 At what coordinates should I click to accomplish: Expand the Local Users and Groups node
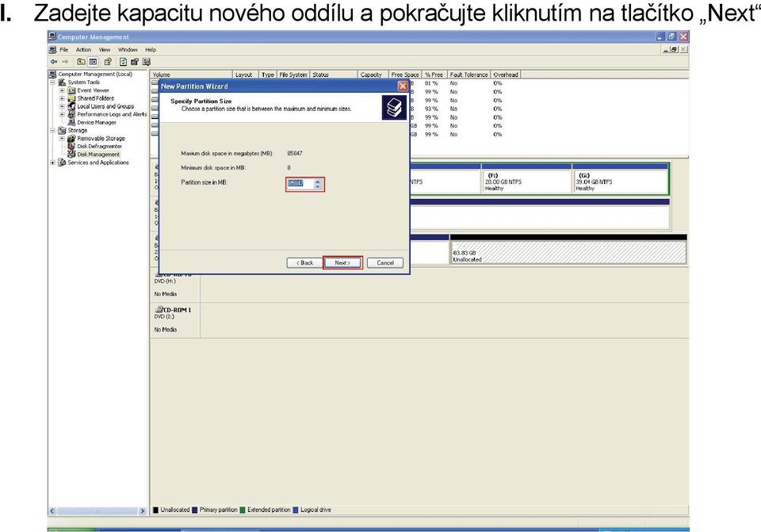[62, 106]
